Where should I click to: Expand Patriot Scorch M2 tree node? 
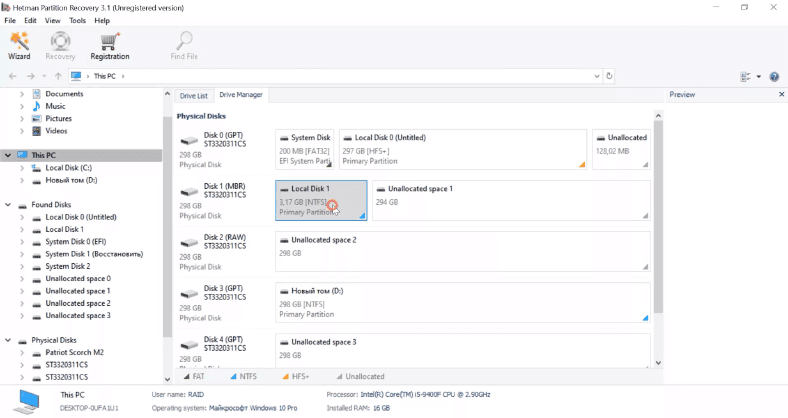22,353
